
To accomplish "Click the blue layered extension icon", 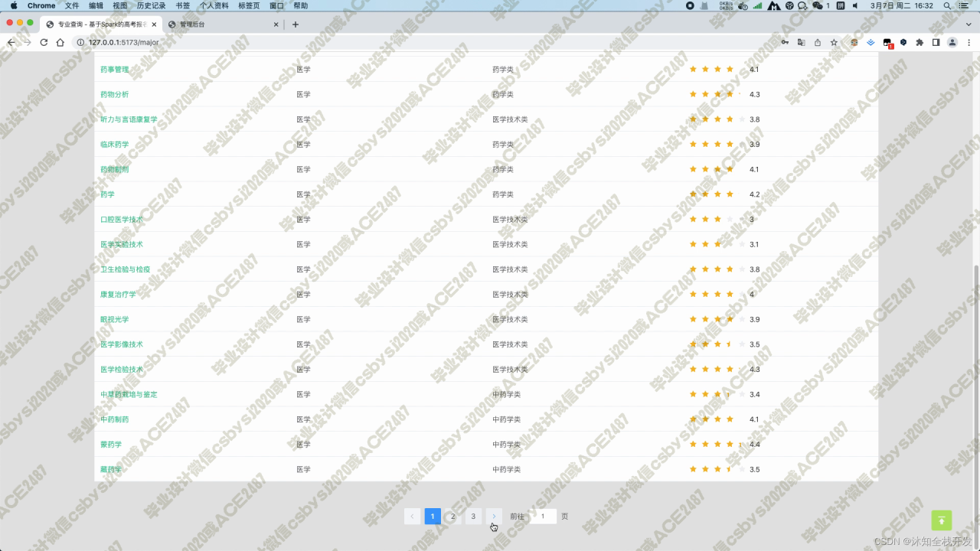I will click(871, 42).
